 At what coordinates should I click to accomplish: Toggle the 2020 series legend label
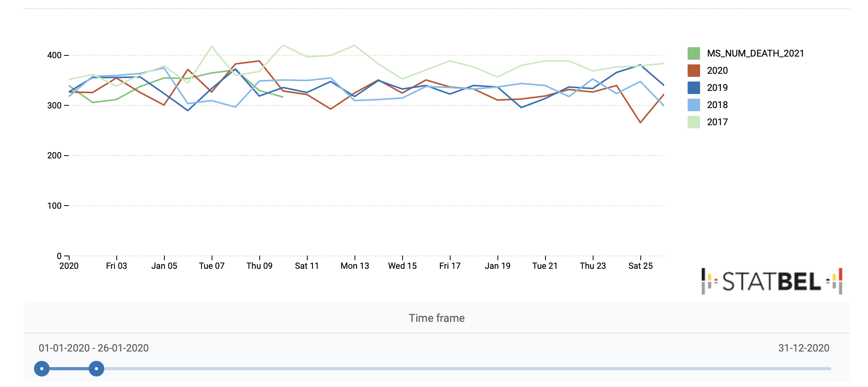(717, 71)
